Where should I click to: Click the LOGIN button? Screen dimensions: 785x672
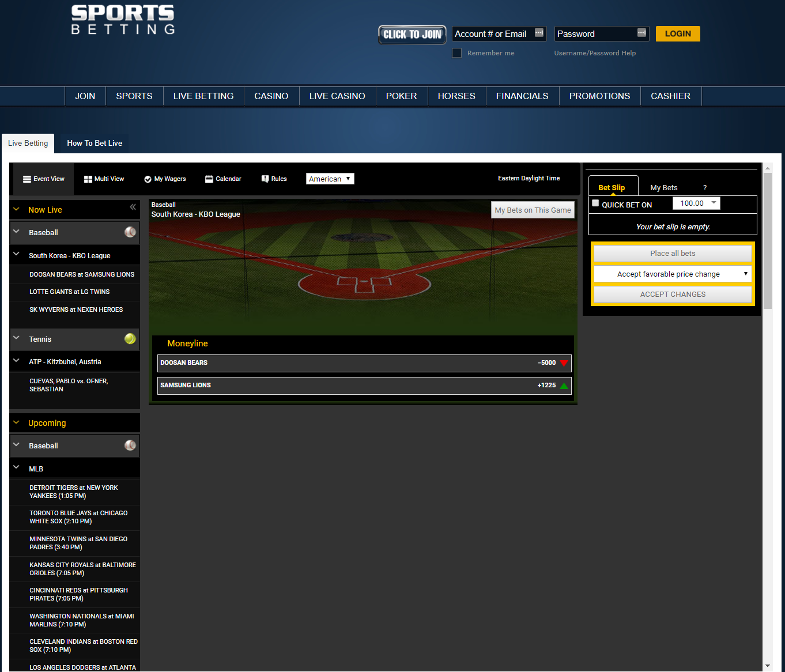pyautogui.click(x=678, y=34)
